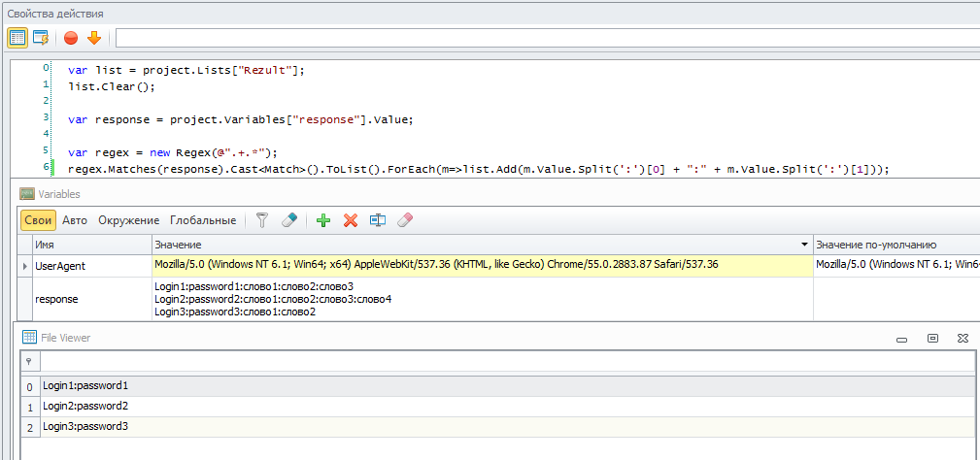Select the Глобальные tab
980x460 pixels.
click(x=203, y=220)
